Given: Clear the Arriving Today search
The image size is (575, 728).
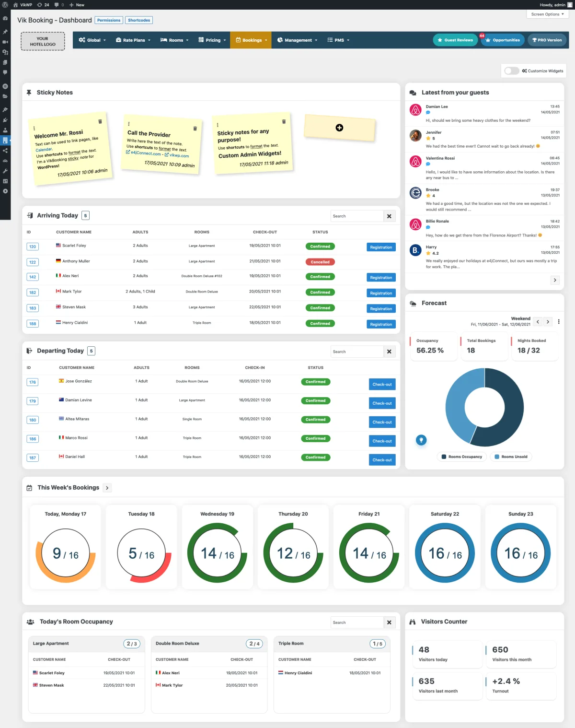Looking at the screenshot, I should tap(390, 216).
